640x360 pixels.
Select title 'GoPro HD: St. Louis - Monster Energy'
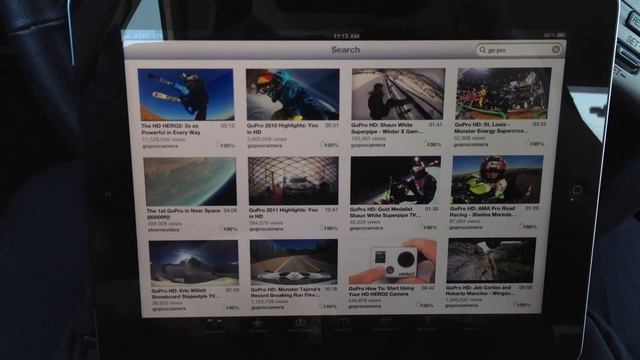[x=491, y=127]
